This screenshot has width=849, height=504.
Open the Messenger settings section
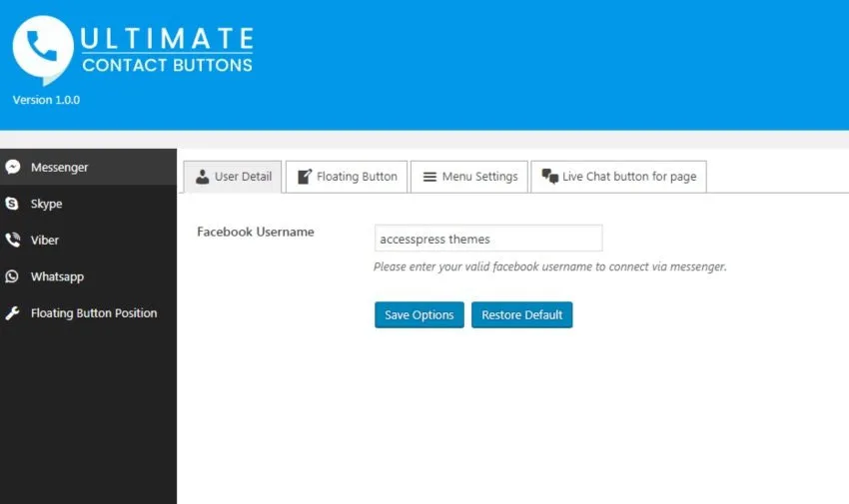(x=88, y=167)
